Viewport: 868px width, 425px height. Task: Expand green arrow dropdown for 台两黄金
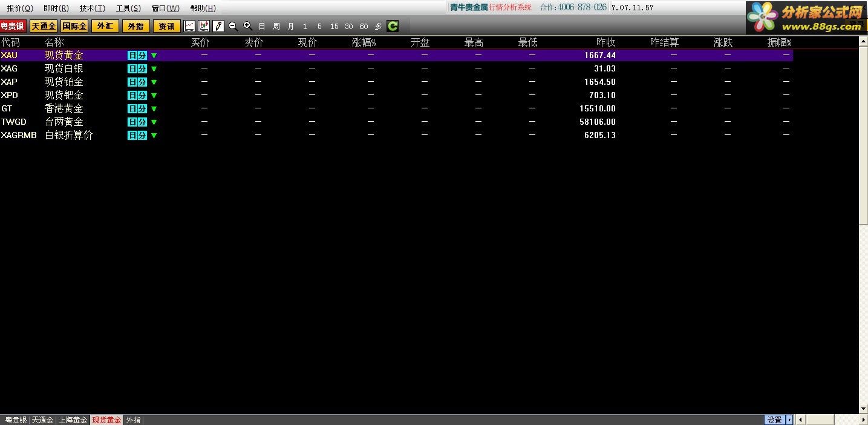pos(154,122)
